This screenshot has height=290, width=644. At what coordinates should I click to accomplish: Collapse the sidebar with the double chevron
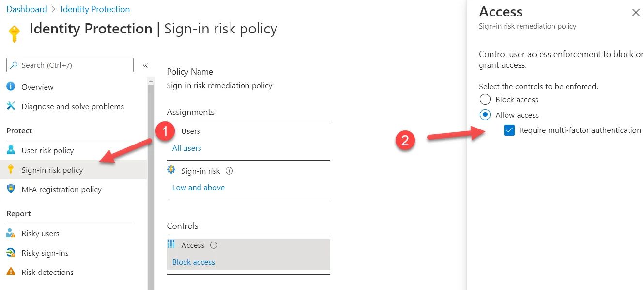coord(145,65)
